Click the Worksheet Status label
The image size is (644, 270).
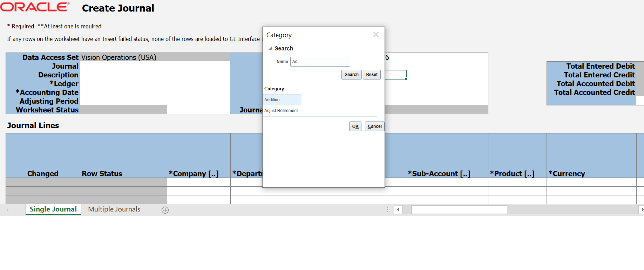point(47,110)
